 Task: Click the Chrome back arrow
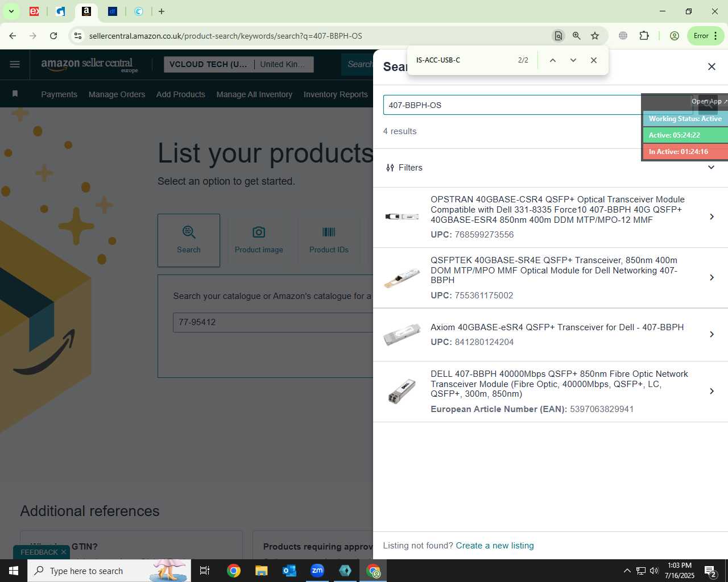[x=13, y=36]
